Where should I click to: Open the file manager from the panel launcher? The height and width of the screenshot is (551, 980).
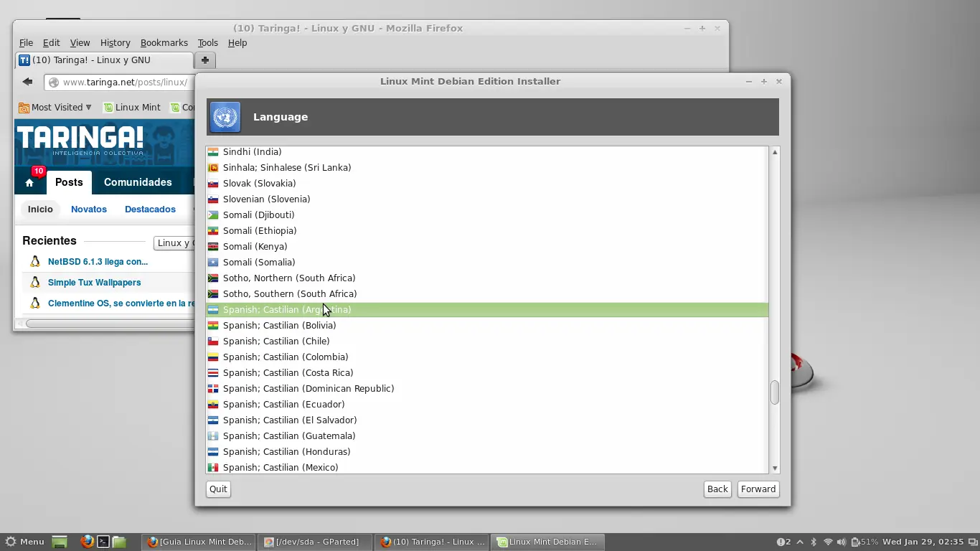pos(119,542)
